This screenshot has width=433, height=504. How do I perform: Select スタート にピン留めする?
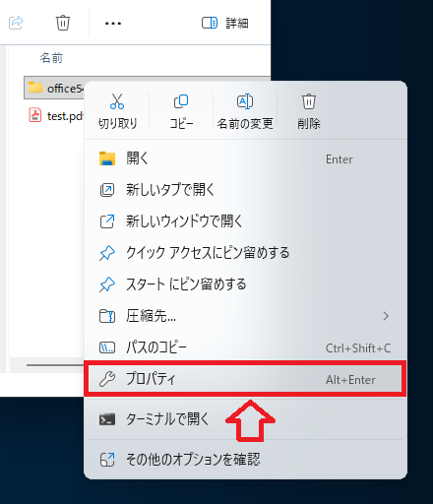point(245,284)
